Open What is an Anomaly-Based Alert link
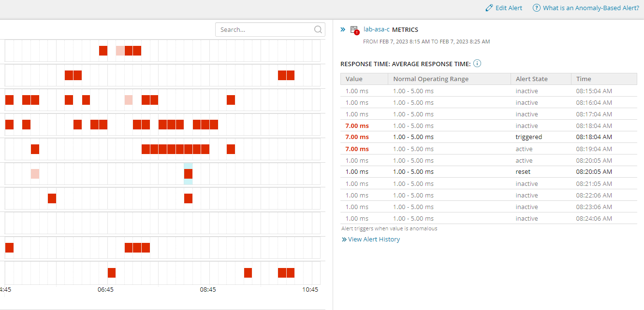644x310 pixels. 591,8
